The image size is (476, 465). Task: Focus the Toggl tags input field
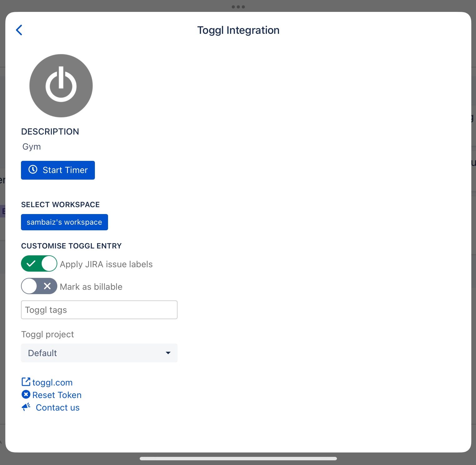click(x=99, y=310)
